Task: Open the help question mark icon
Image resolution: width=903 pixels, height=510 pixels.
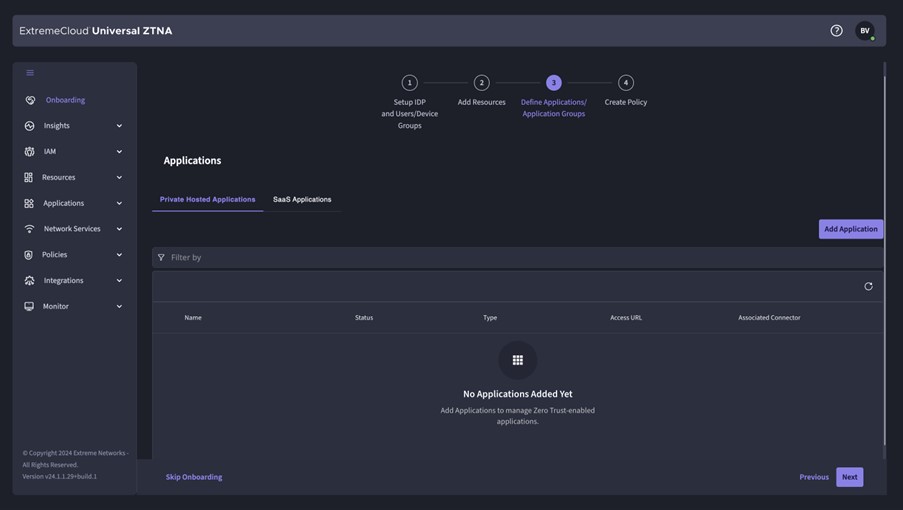Action: (x=836, y=31)
